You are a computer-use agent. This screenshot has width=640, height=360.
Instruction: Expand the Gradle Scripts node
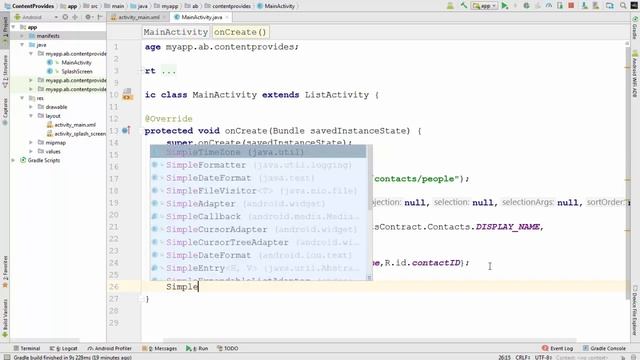click(x=14, y=160)
